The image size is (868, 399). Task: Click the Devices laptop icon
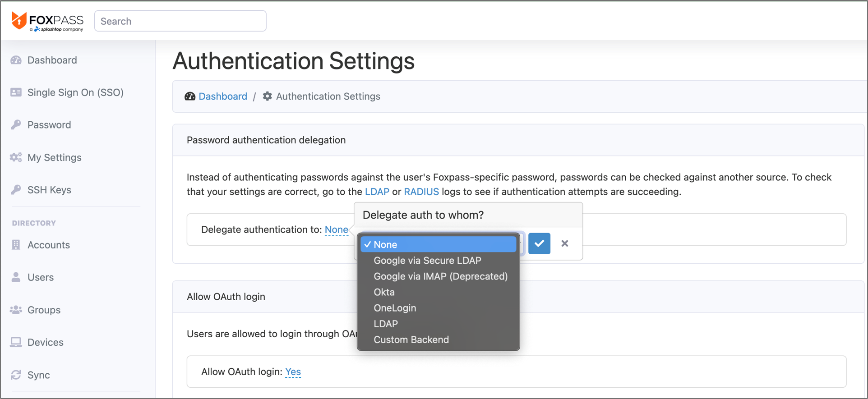(x=16, y=342)
